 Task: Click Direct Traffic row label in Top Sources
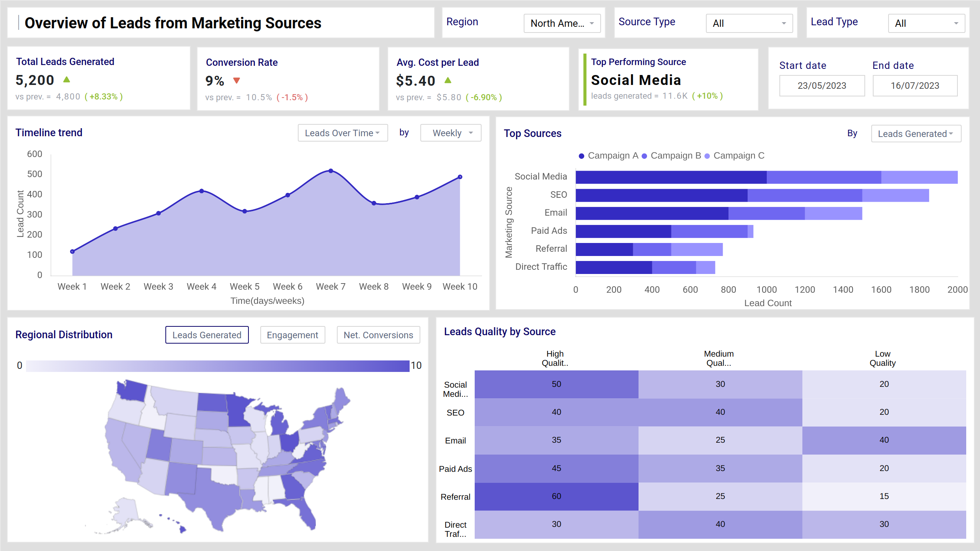point(541,267)
